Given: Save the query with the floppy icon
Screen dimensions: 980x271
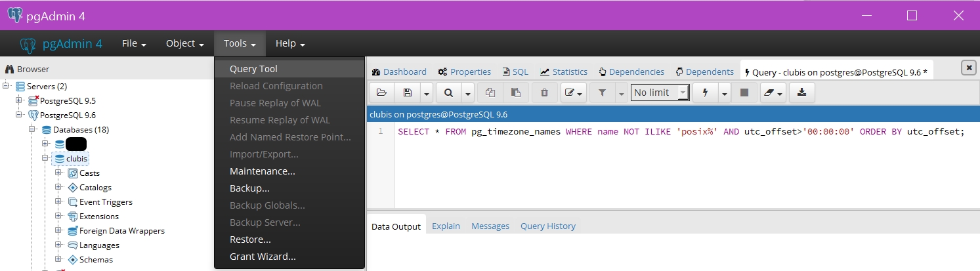Looking at the screenshot, I should click(x=408, y=93).
